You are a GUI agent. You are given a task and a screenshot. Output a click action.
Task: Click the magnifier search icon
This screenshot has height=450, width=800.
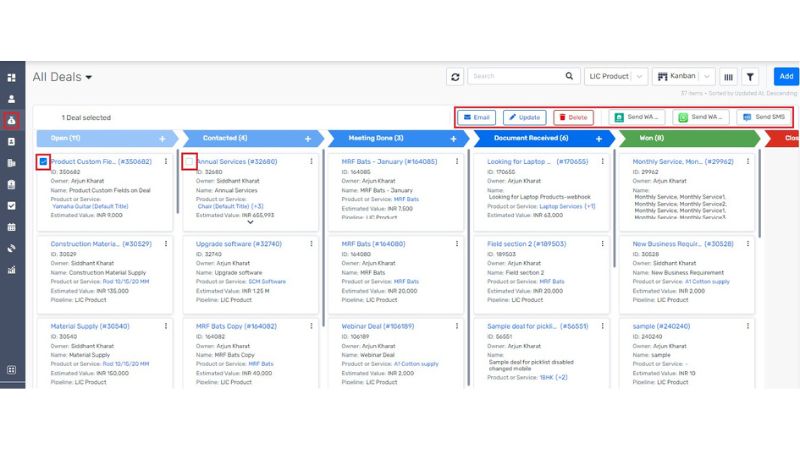(x=569, y=76)
